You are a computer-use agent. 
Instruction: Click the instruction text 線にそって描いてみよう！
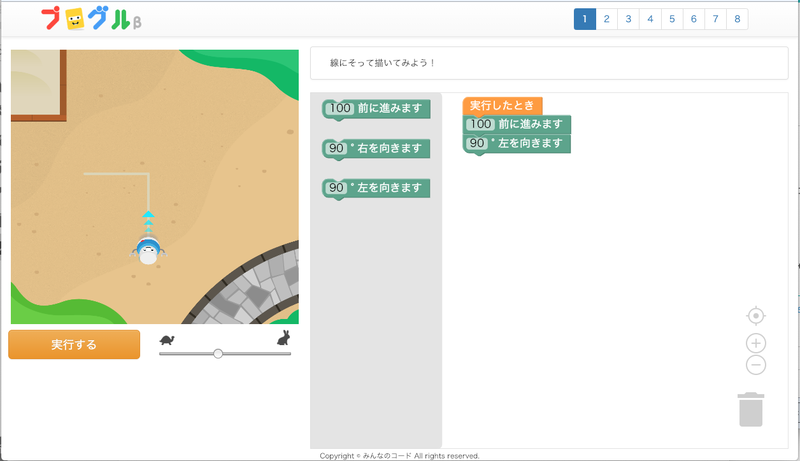click(x=382, y=63)
